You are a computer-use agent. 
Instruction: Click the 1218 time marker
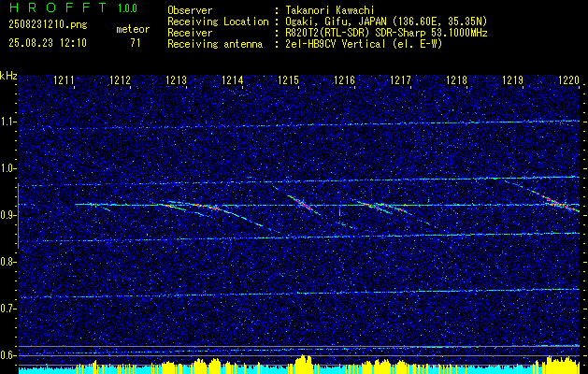(456, 80)
